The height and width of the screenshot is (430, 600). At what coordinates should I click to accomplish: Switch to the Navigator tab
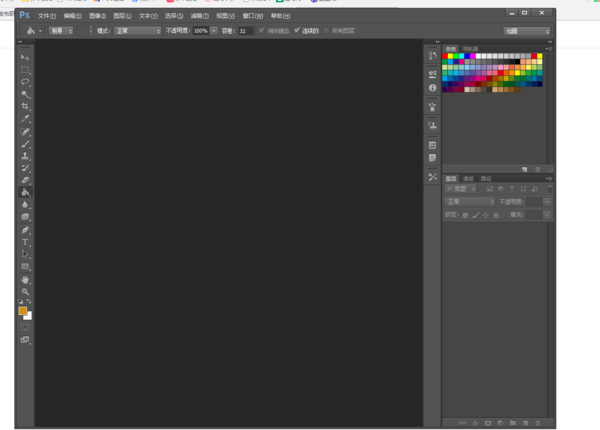point(470,49)
